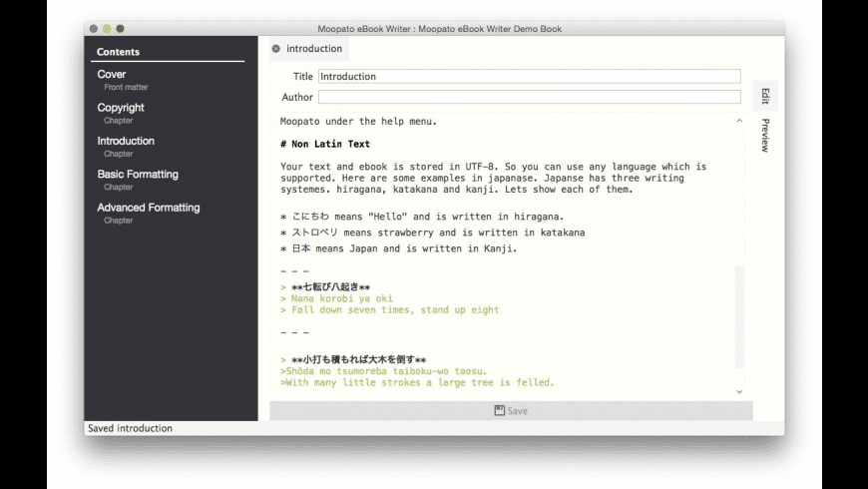868x489 pixels.
Task: Open the Copyright chapter
Action: (x=121, y=108)
